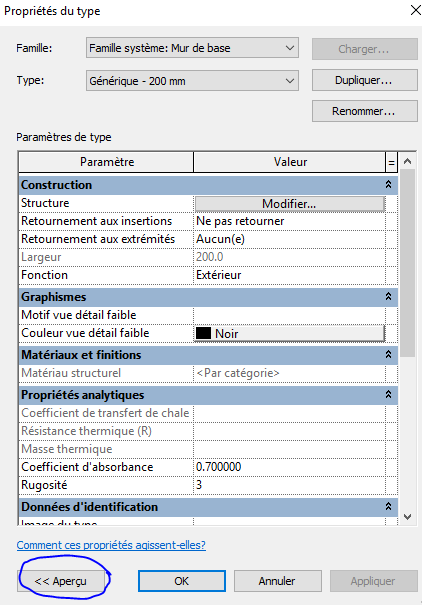Click the Dupliquer... button
Screen dimensions: 422x605
[365, 80]
